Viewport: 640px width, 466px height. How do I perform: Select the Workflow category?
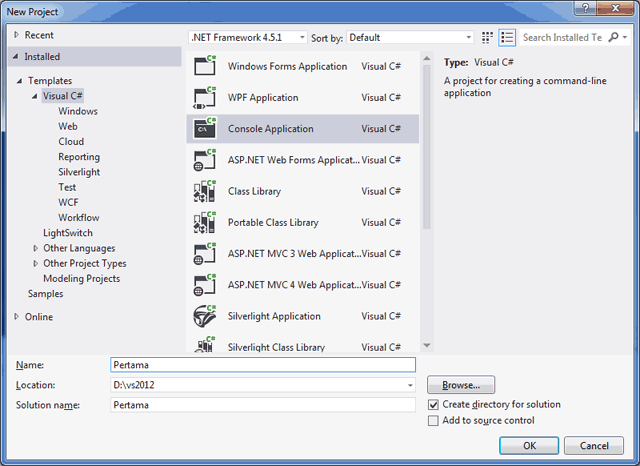[79, 217]
